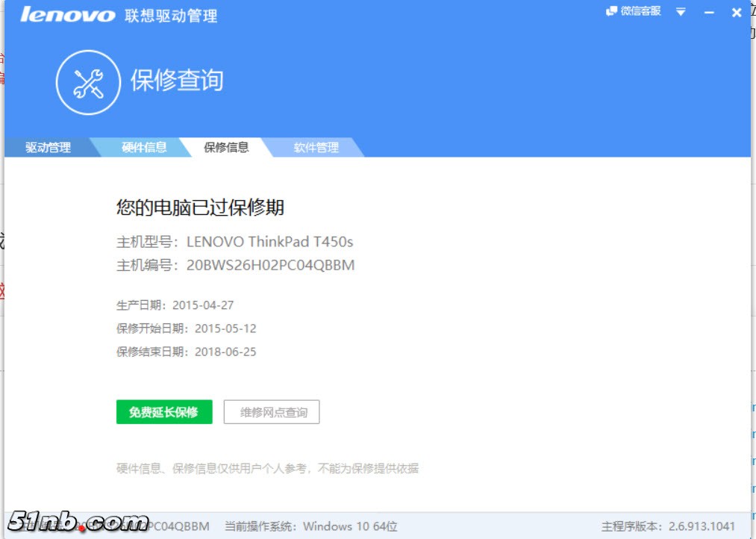Switch to the 驱动管理 tab
Viewport: 756px width, 539px height.
pos(48,147)
